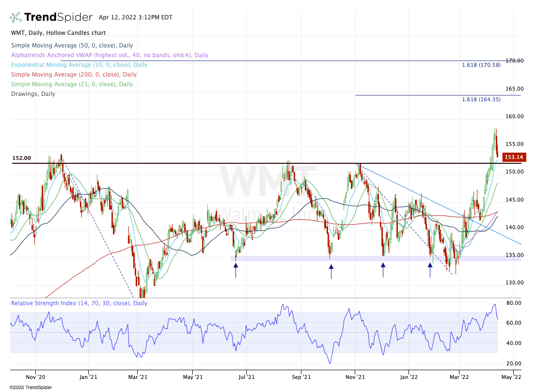Viewport: 536px width, 392px height.
Task: Click the 165.00 price axis label
Action: point(515,89)
